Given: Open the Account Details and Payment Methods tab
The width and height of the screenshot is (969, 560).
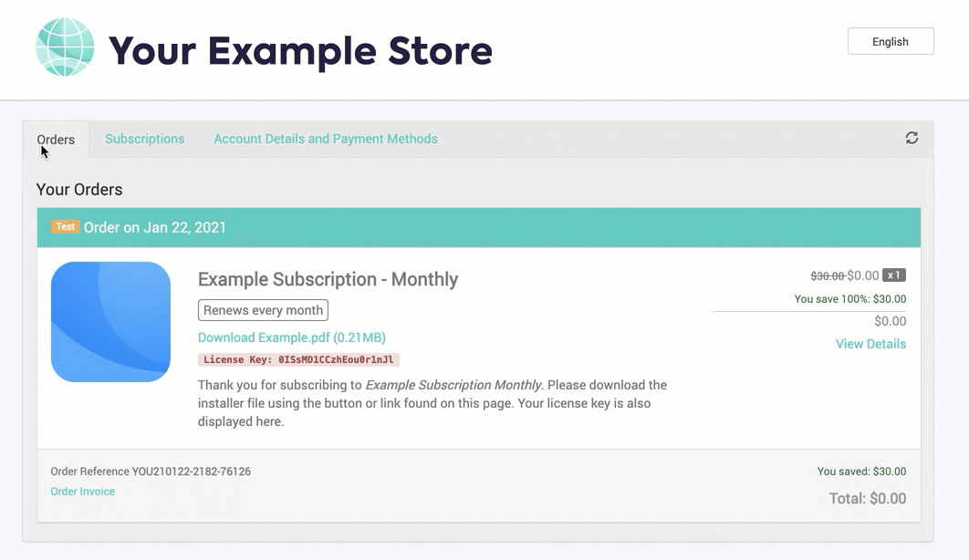Looking at the screenshot, I should click(x=325, y=139).
